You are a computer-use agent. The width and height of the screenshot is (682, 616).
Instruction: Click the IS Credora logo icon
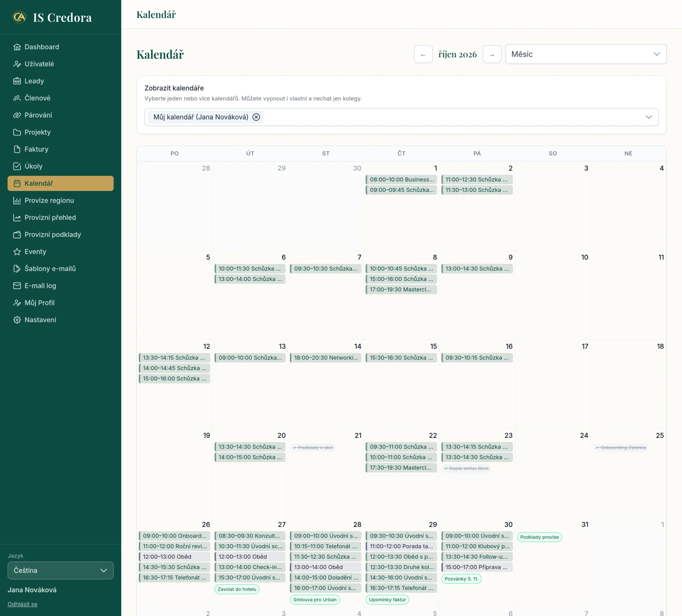[x=19, y=17]
